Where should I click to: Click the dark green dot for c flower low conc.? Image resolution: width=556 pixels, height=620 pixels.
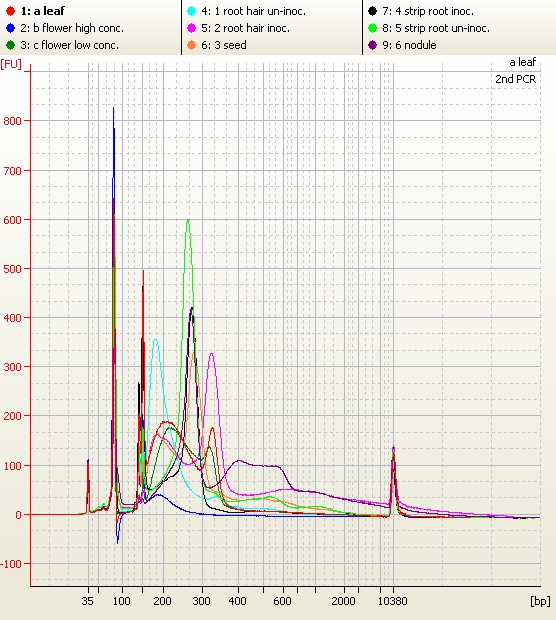(11, 45)
